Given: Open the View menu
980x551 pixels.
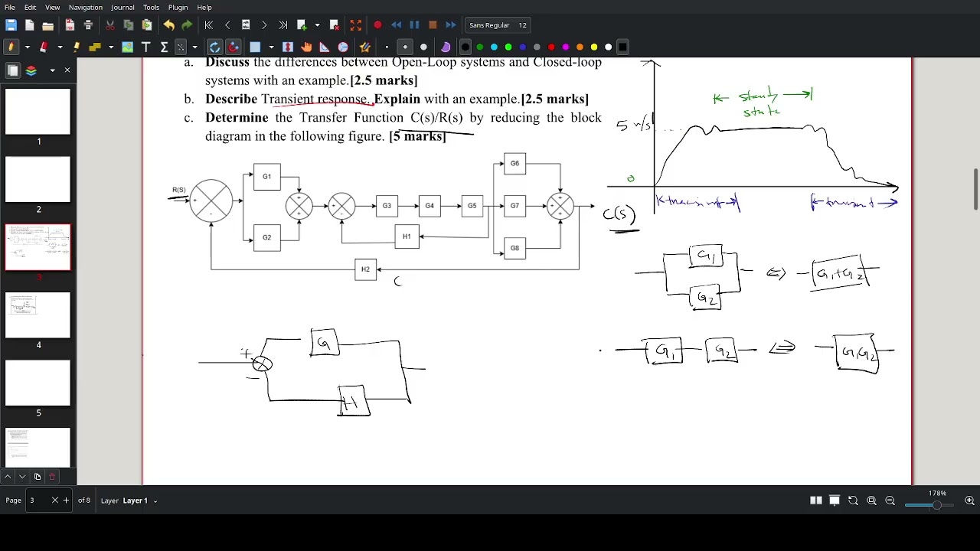Looking at the screenshot, I should pos(52,7).
